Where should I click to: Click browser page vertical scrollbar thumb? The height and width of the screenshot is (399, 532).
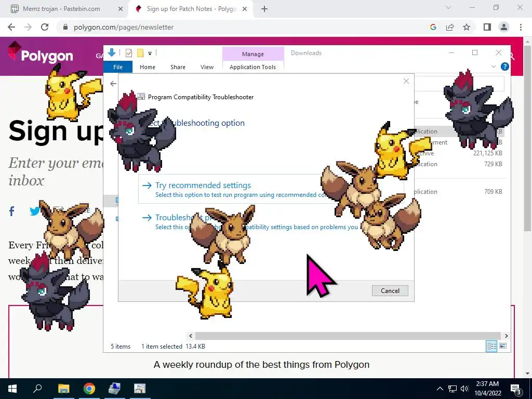tap(527, 139)
